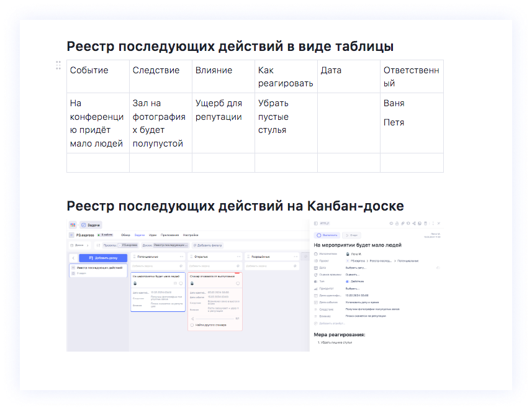The width and height of the screenshot is (532, 410).
Task: Click the refresh icon in the task panel toolbar
Action: click(x=408, y=223)
